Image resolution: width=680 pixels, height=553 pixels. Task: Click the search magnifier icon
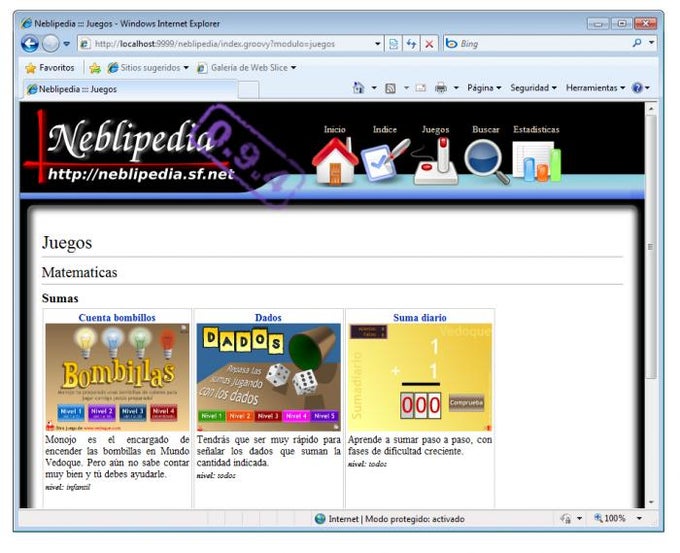point(637,43)
